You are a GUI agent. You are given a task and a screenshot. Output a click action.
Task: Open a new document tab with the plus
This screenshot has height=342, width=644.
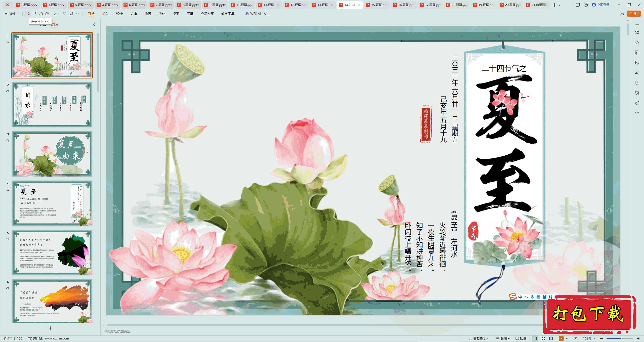pyautogui.click(x=554, y=5)
